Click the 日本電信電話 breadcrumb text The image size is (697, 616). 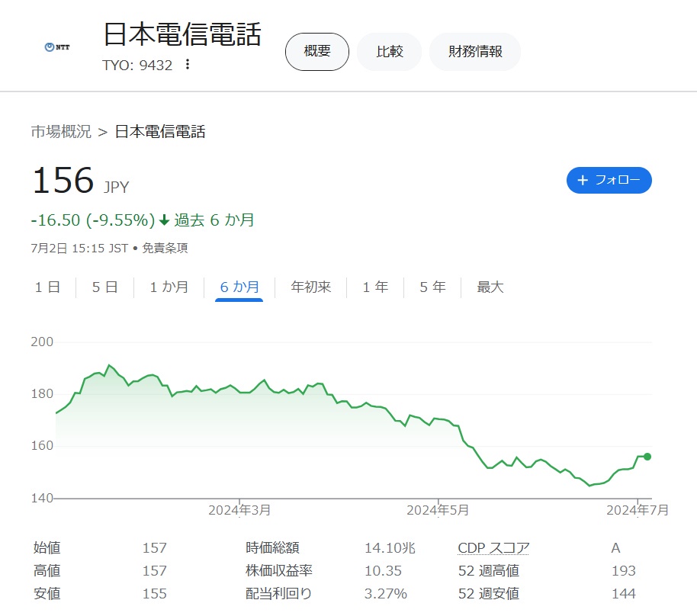coord(160,132)
